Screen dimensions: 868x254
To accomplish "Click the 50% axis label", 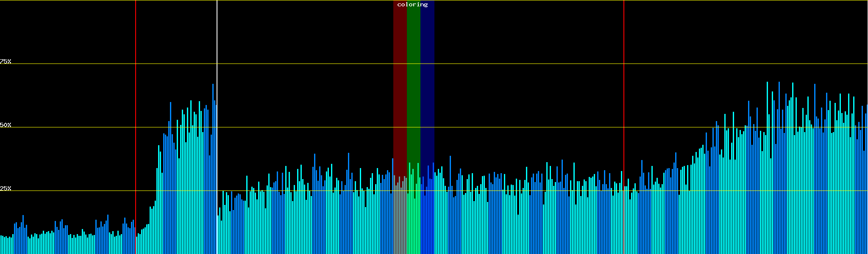I will 6,125.
